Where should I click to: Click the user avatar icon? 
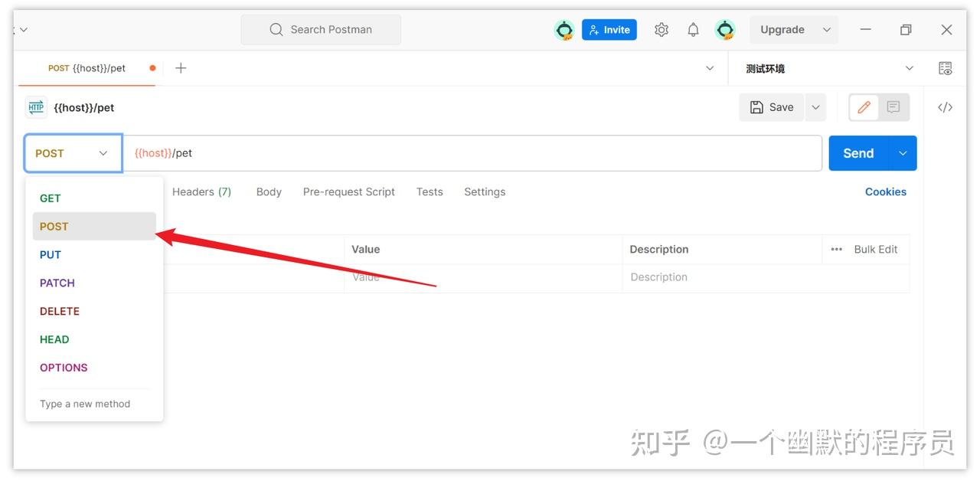point(725,30)
